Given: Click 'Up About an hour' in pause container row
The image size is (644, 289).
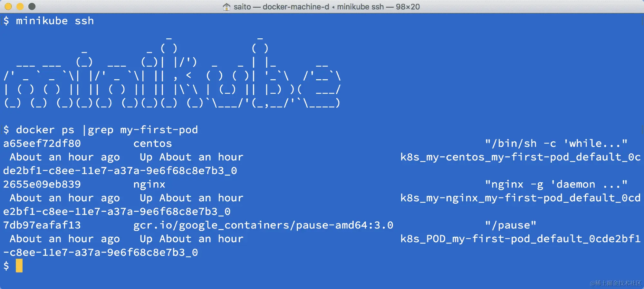Looking at the screenshot, I should pos(192,239).
